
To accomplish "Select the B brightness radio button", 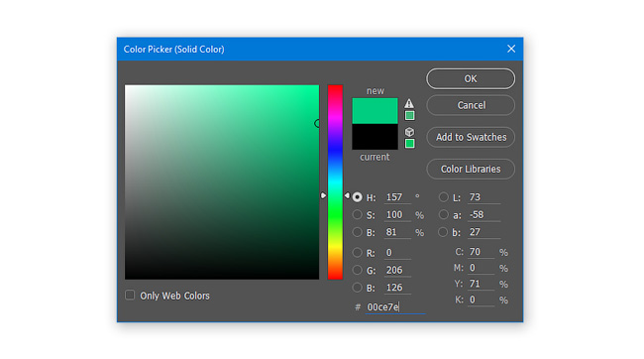I will click(358, 232).
